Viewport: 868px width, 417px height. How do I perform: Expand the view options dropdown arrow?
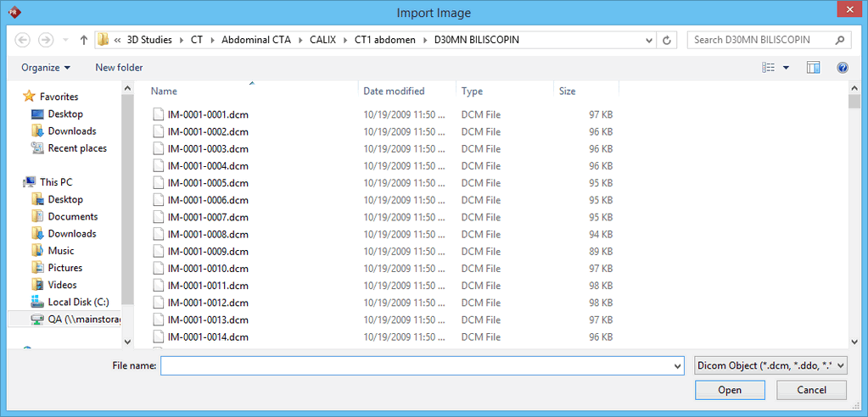point(786,68)
